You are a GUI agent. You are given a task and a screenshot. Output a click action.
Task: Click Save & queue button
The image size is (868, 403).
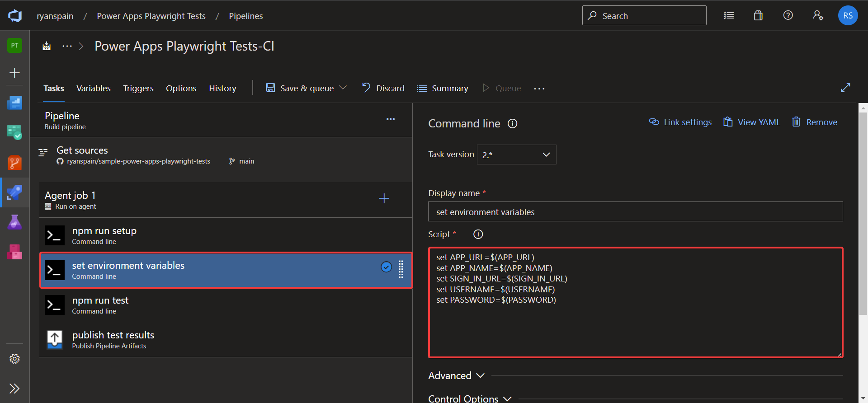click(300, 88)
